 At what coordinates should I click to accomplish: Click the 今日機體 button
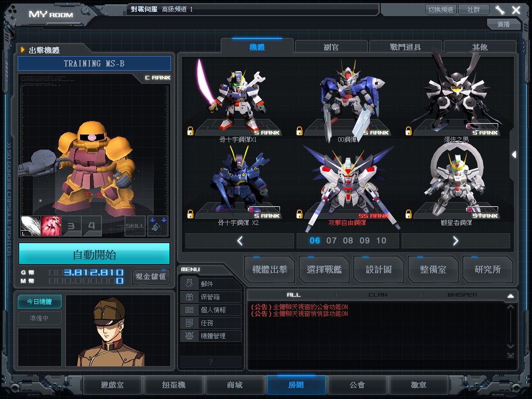pyautogui.click(x=39, y=301)
